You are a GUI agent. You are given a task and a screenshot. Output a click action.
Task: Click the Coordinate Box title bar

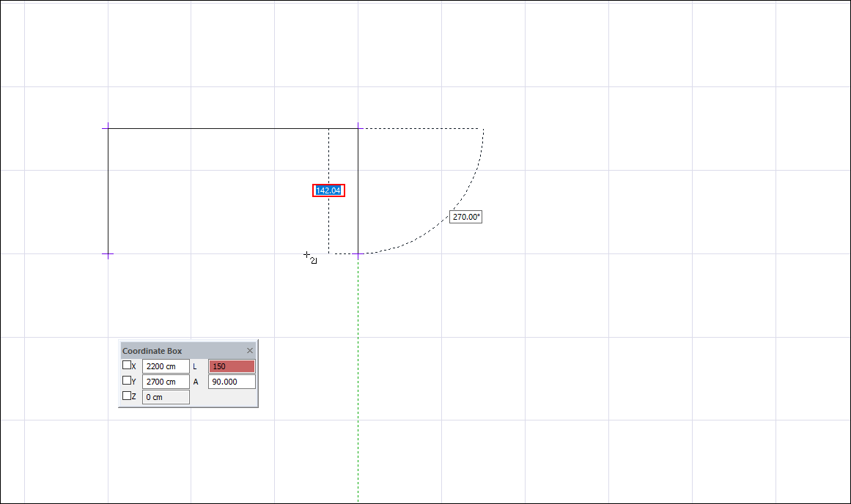tap(176, 351)
